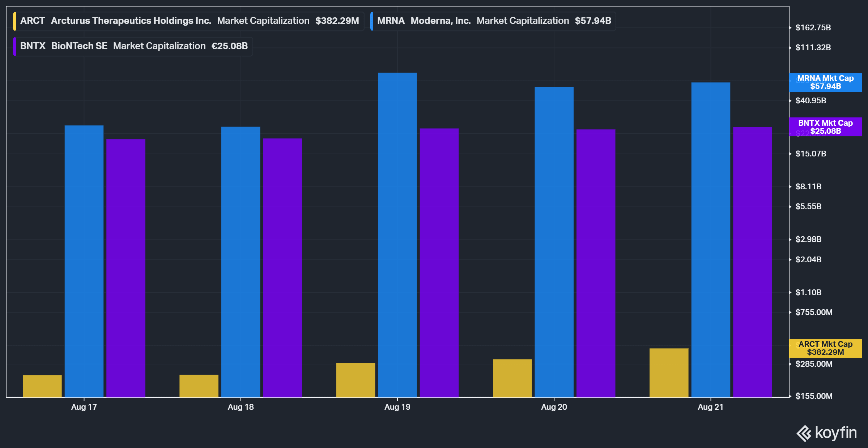Click Market Capitalization in the BNTX legend
This screenshot has height=448, width=868.
pos(159,46)
